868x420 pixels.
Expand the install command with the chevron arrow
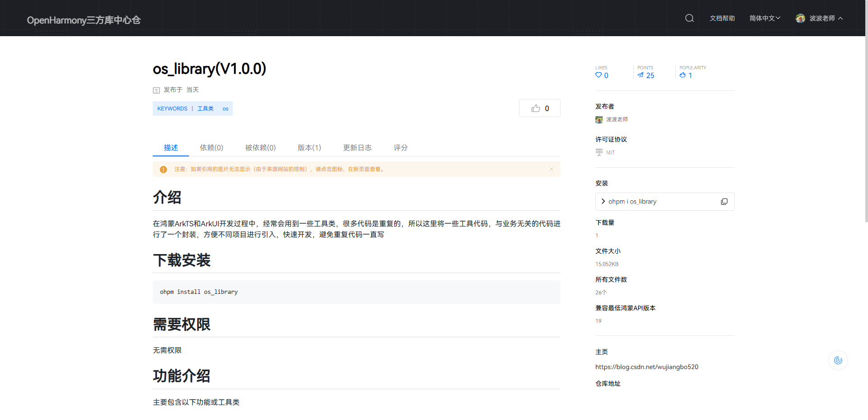coord(603,201)
